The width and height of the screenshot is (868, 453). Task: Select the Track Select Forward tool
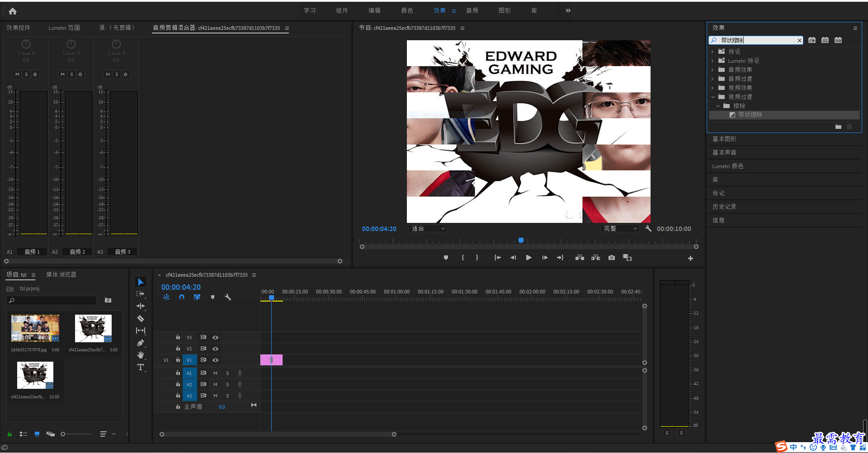coord(141,294)
